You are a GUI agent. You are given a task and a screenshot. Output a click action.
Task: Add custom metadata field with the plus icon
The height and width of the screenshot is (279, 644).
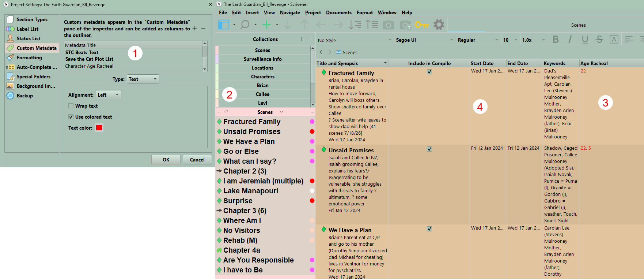(x=195, y=29)
